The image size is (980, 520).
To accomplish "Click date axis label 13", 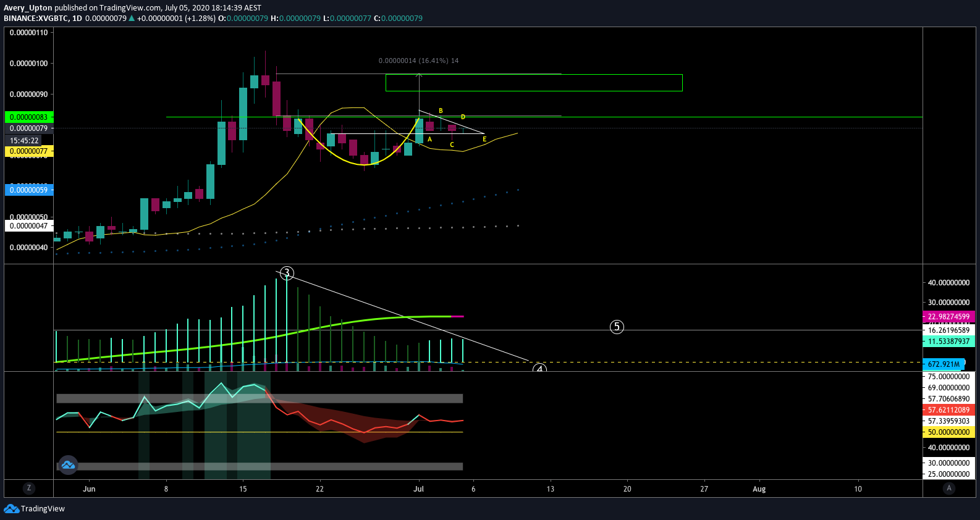I will click(x=551, y=489).
